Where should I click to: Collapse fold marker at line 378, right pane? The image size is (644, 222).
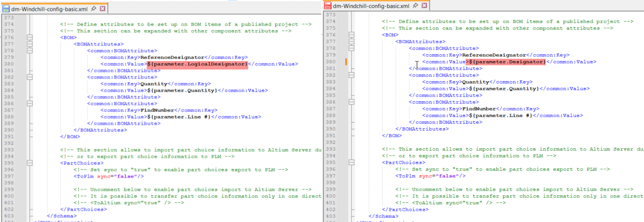point(352,49)
